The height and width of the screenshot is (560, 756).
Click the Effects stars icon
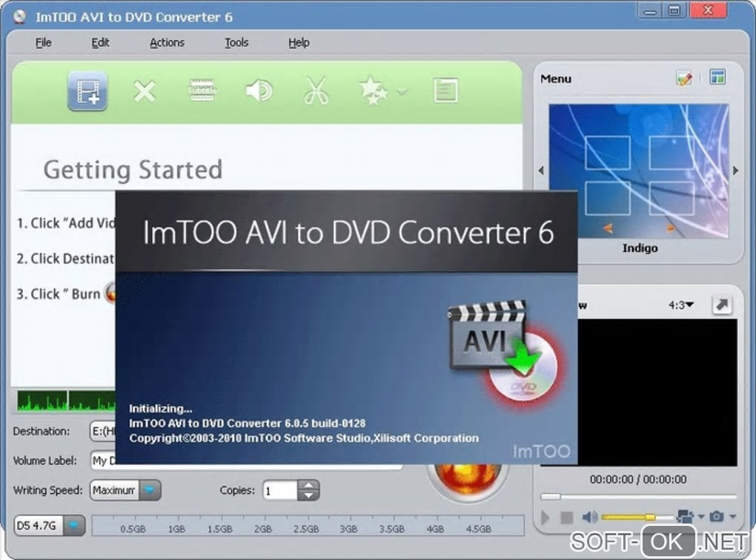point(373,90)
